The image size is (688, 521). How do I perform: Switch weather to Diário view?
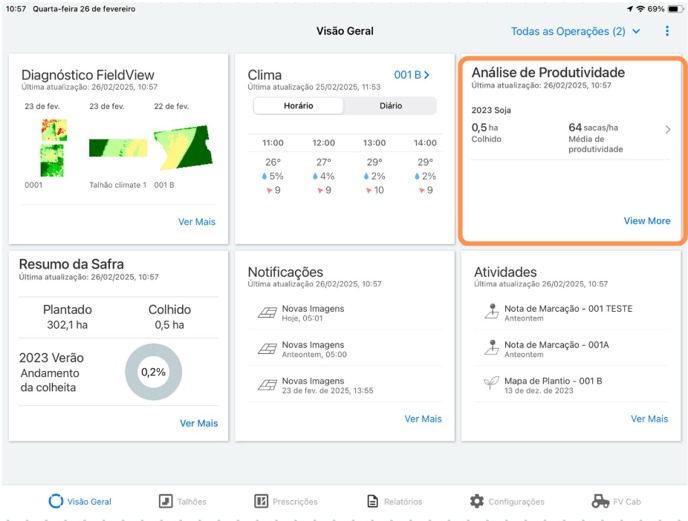[x=390, y=106]
